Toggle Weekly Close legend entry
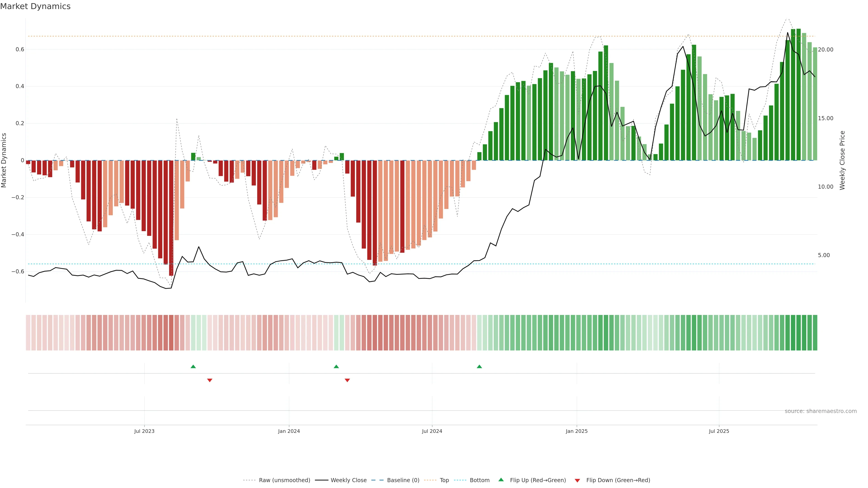This screenshot has width=868, height=488. (348, 480)
